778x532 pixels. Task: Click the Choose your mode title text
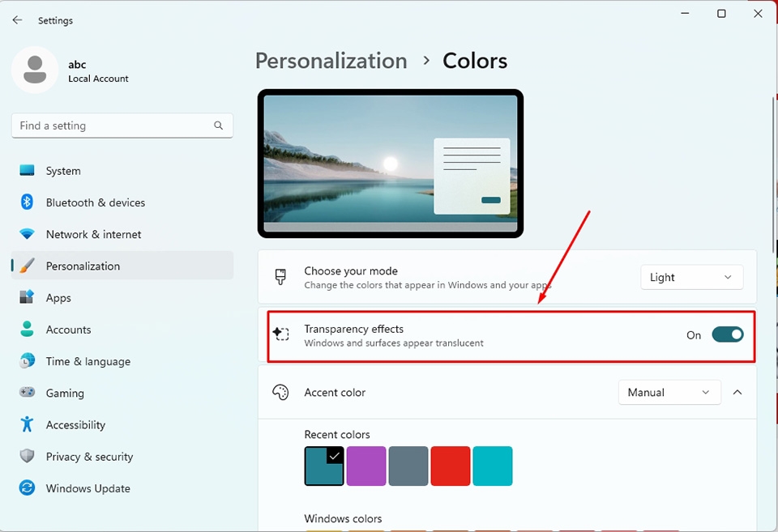click(351, 270)
